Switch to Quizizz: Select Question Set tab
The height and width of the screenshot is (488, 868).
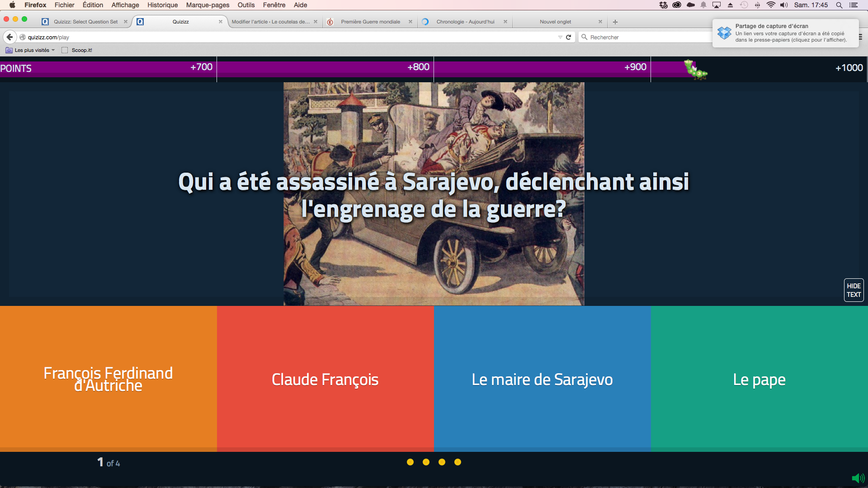pyautogui.click(x=85, y=22)
